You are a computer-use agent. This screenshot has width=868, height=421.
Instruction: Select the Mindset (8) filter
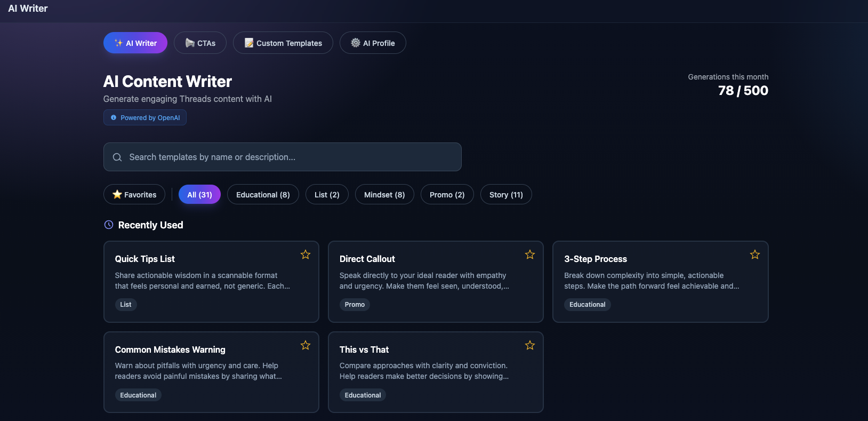pyautogui.click(x=384, y=194)
